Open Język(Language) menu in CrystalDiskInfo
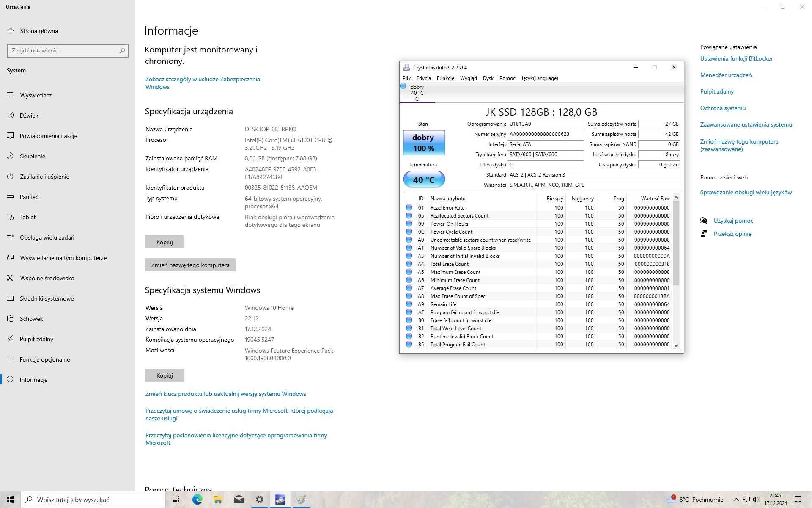 click(539, 78)
